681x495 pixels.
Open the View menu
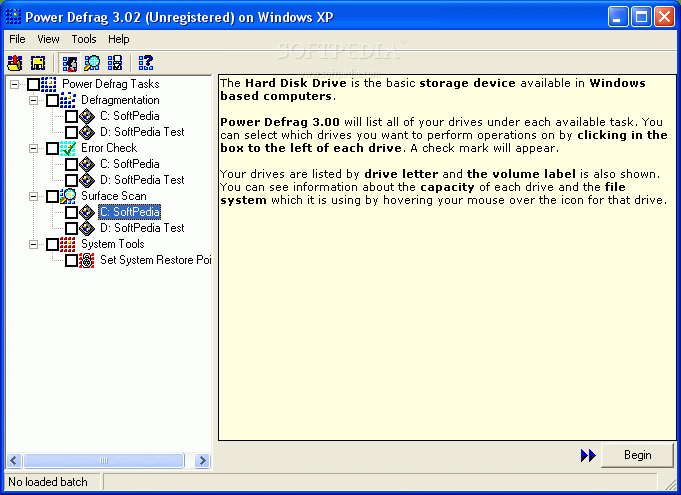pyautogui.click(x=48, y=39)
